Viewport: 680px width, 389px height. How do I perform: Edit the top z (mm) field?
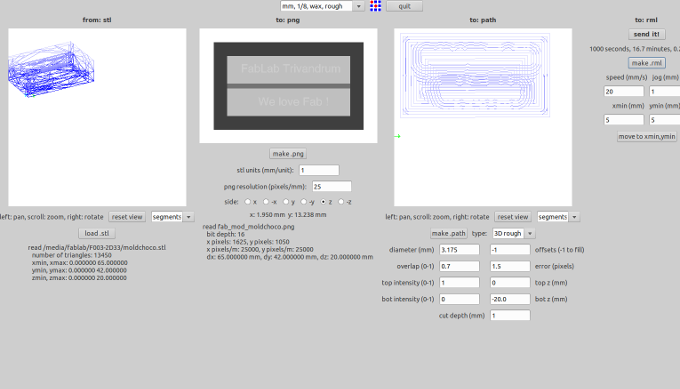pyautogui.click(x=510, y=283)
